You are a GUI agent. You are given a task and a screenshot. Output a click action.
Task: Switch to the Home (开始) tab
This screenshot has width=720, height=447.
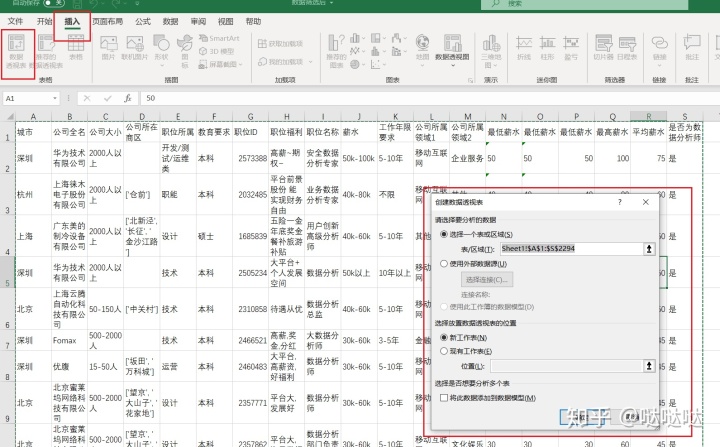45,22
